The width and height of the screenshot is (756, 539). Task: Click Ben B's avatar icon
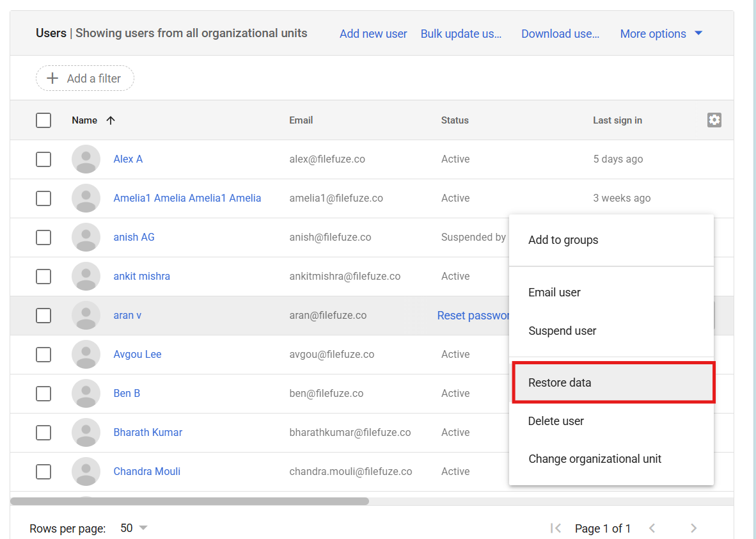click(x=86, y=393)
